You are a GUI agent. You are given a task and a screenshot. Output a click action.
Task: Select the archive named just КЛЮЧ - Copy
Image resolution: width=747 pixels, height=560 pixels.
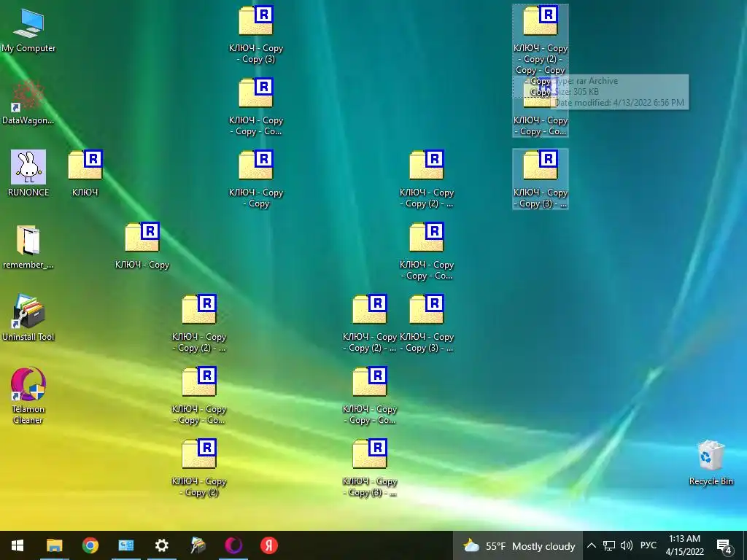coord(142,246)
